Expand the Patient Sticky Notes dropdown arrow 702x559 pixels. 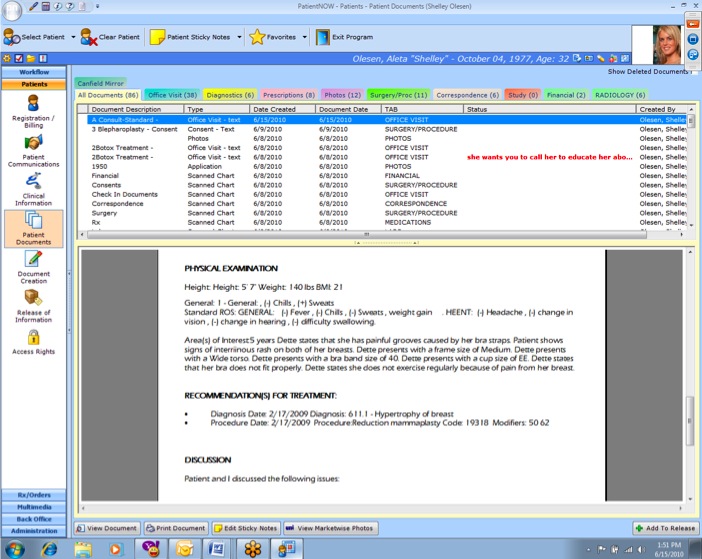(239, 37)
